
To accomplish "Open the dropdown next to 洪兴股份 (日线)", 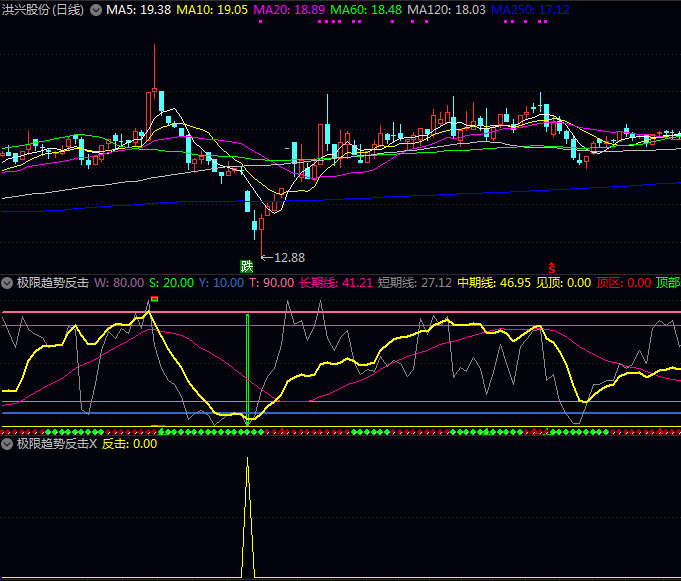I will point(96,10).
